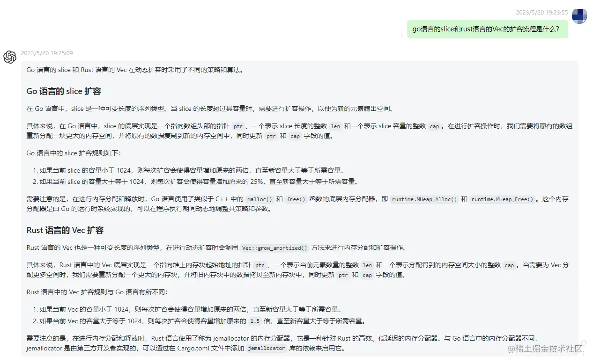Select the jemallocator code tag near the bottom
The width and height of the screenshot is (593, 364).
[266, 348]
